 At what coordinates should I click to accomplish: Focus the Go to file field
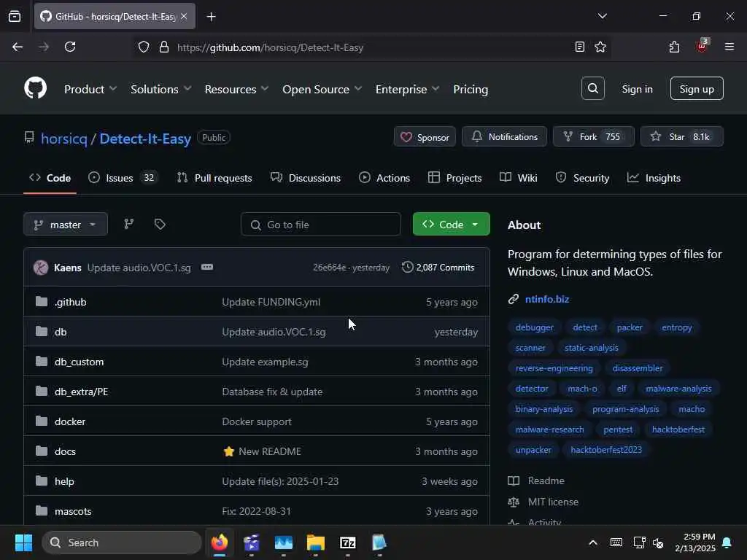[x=321, y=225]
